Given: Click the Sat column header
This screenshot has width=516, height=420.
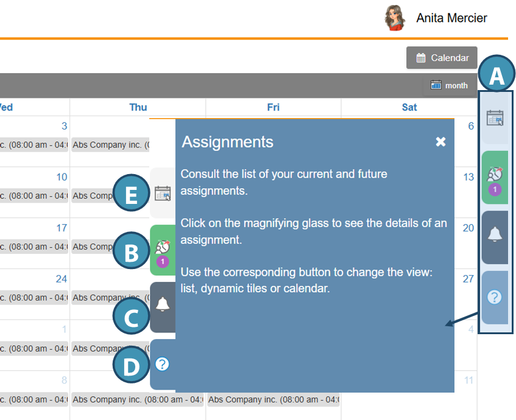Looking at the screenshot, I should pyautogui.click(x=409, y=107).
